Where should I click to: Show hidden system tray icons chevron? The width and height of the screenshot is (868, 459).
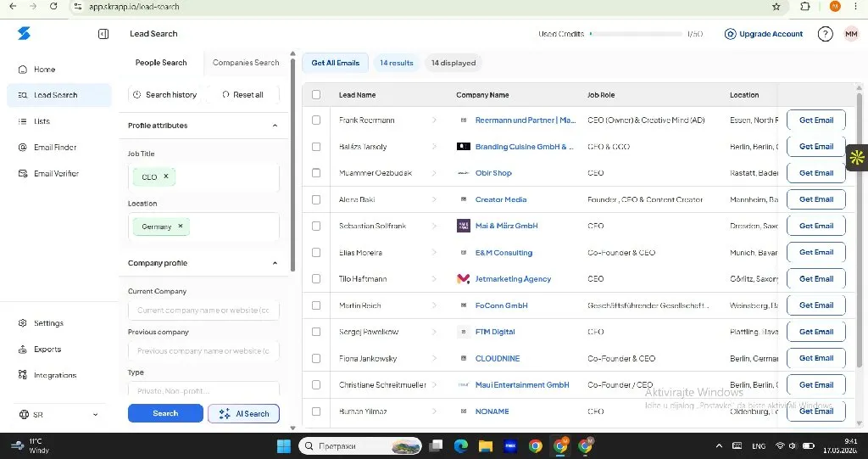719,445
